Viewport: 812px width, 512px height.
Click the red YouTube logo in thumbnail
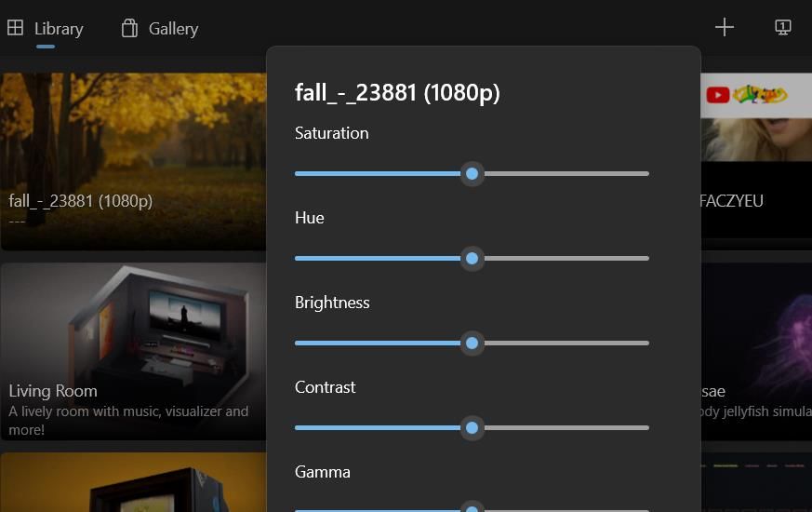717,94
